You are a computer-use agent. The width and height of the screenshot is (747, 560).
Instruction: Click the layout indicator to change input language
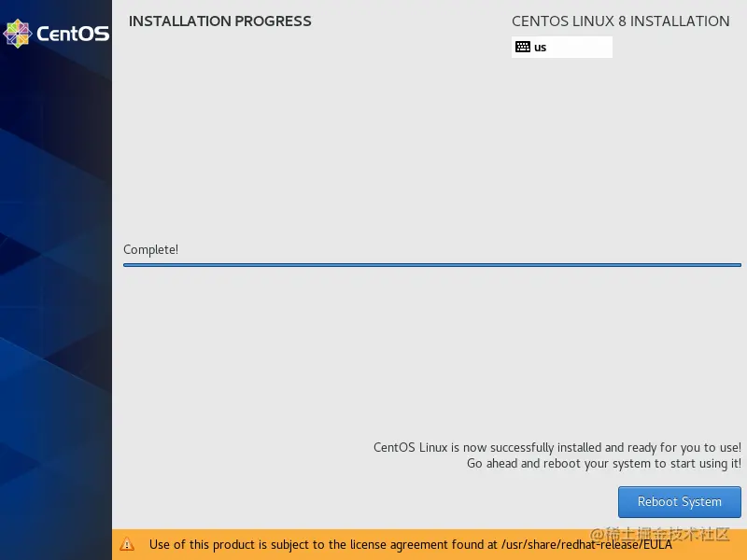560,47
